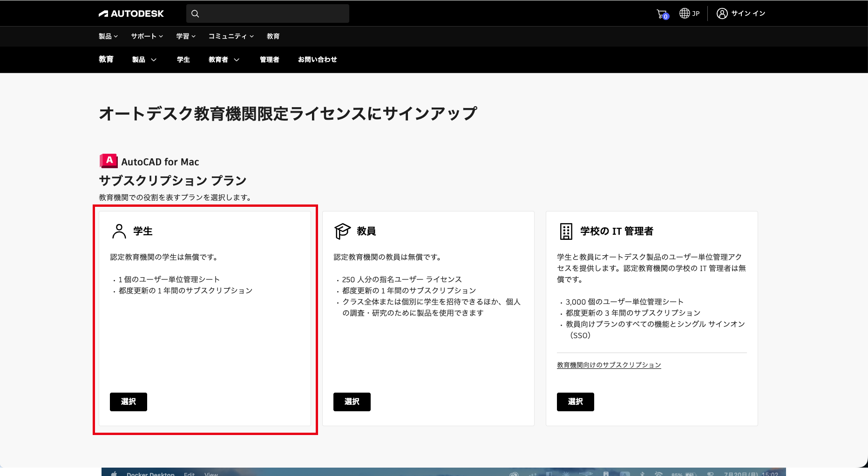Click the magnifying glass search icon
The image size is (868, 476).
[x=195, y=14]
